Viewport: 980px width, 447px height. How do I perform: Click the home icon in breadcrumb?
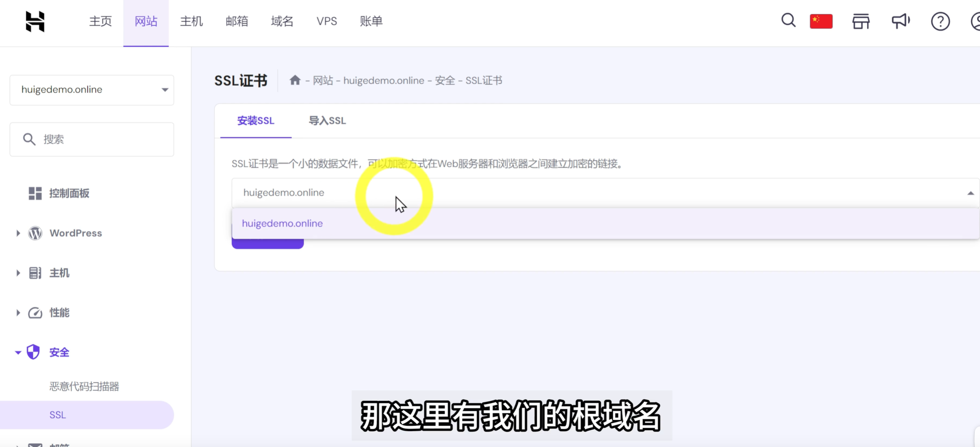coord(295,80)
